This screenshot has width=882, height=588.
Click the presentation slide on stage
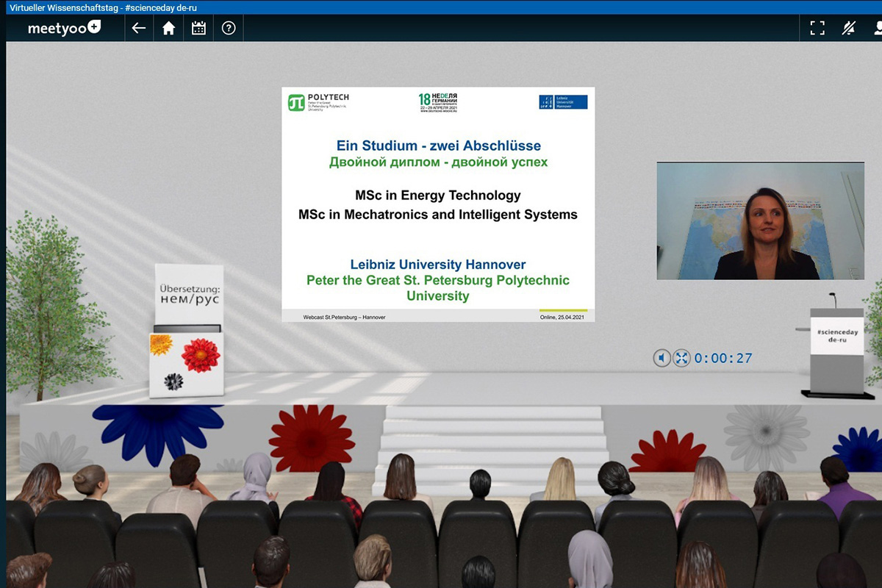coord(438,204)
